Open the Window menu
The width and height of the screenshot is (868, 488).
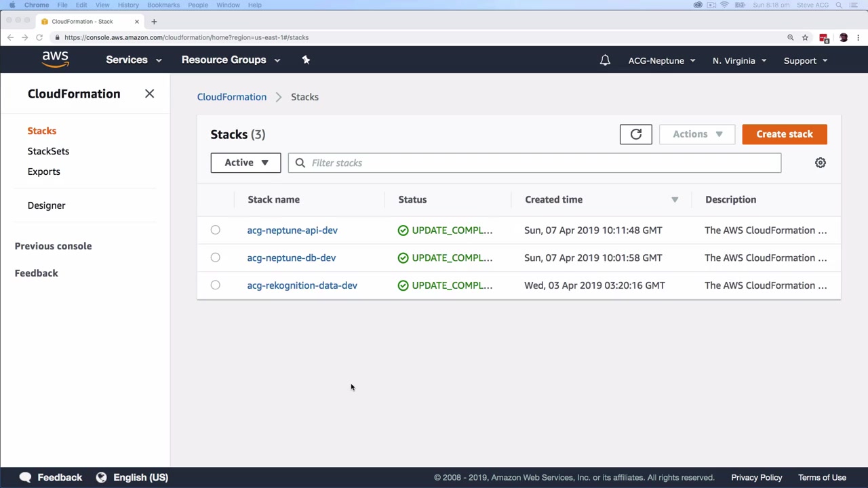tap(228, 5)
